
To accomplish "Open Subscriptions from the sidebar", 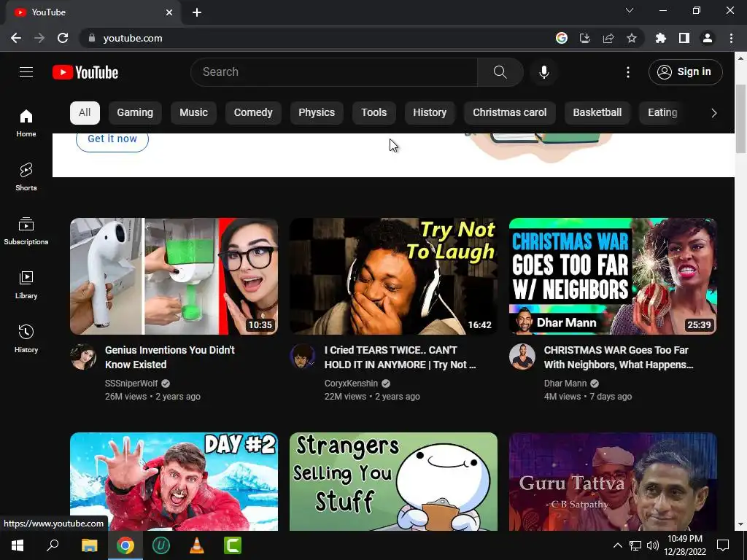I will [26, 231].
